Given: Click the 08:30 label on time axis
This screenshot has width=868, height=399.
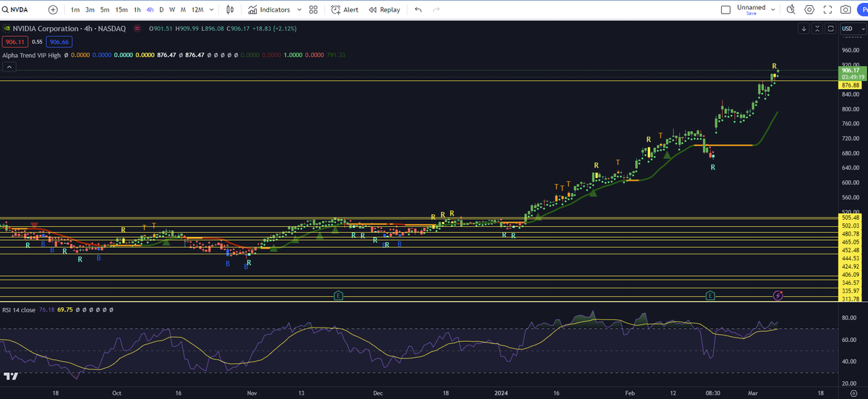Looking at the screenshot, I should (x=712, y=393).
